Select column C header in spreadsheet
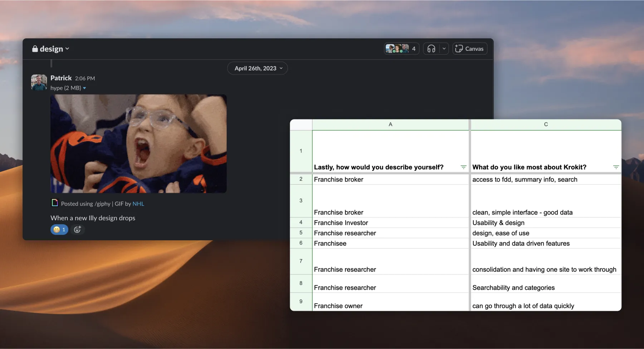 coord(546,124)
